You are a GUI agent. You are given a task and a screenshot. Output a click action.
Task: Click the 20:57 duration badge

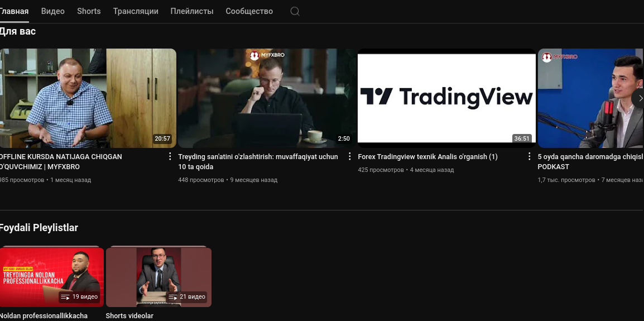[162, 138]
